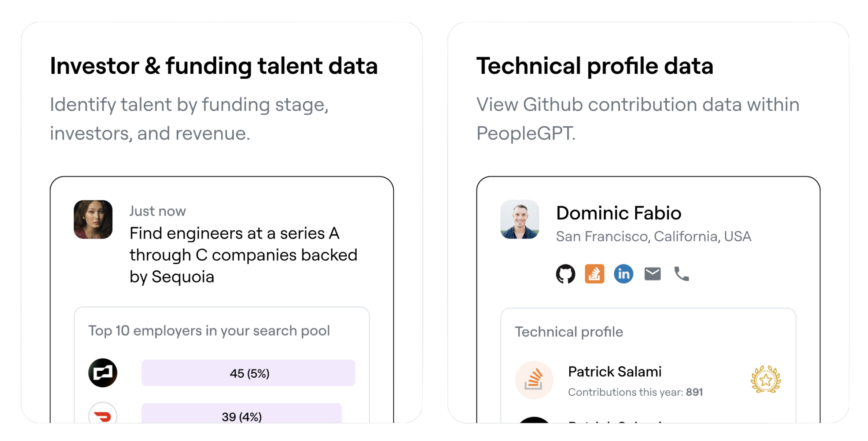
Task: Click the orange Stack Overflow icon
Action: click(594, 274)
